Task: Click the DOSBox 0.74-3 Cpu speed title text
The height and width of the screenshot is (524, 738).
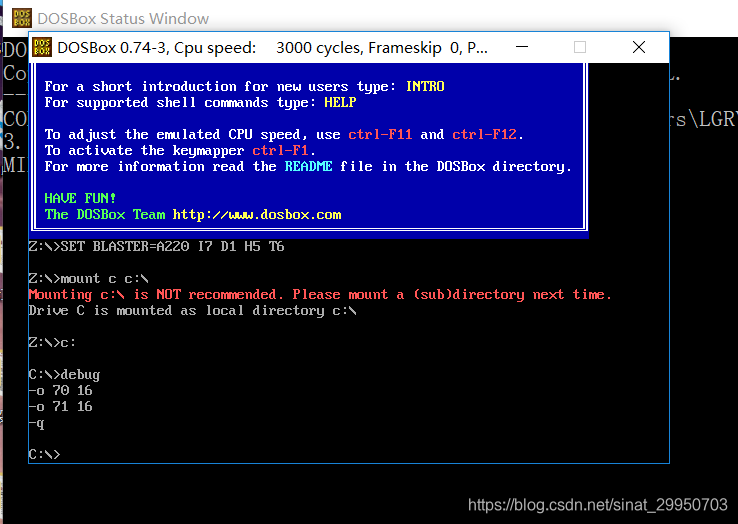Action: point(272,48)
